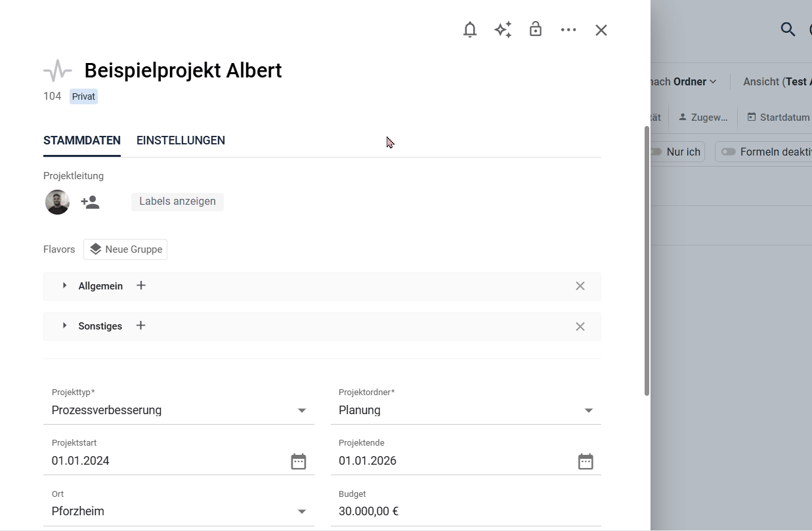Viewport: 812px width, 531px height.
Task: Open the Projektstart calendar picker
Action: (x=299, y=461)
